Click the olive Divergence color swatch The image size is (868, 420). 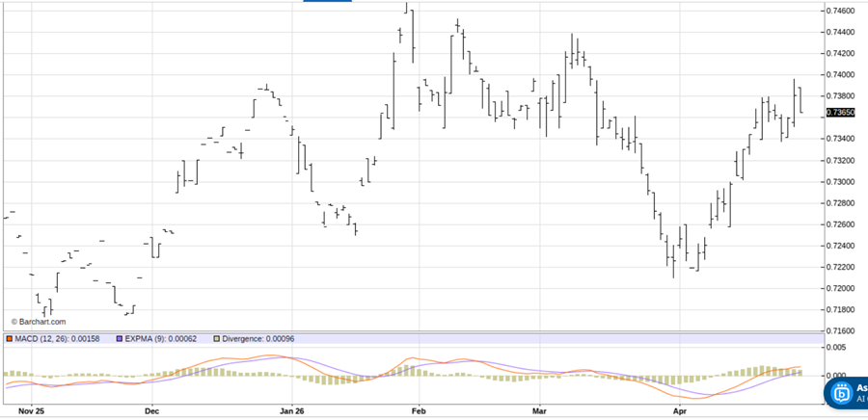point(216,339)
